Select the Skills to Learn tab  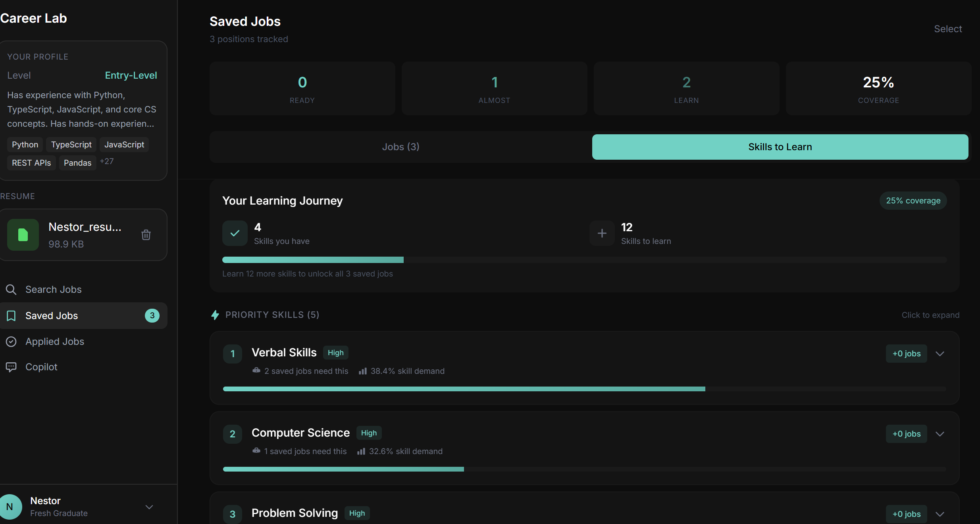780,147
